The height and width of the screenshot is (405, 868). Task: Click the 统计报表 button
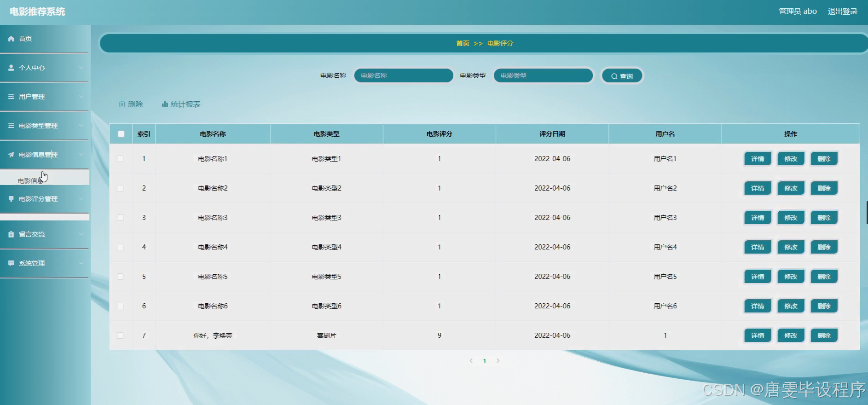(181, 104)
